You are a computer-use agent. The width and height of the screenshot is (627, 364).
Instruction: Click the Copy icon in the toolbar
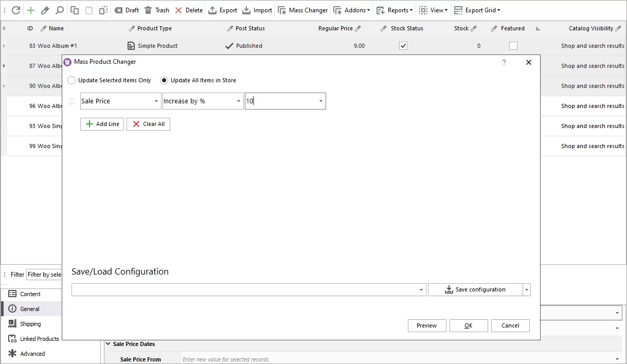pyautogui.click(x=75, y=10)
